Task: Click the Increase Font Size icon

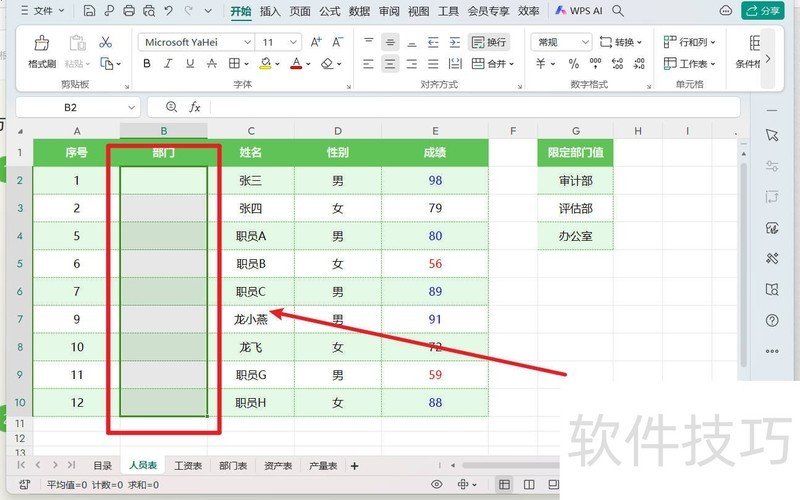Action: click(x=316, y=43)
